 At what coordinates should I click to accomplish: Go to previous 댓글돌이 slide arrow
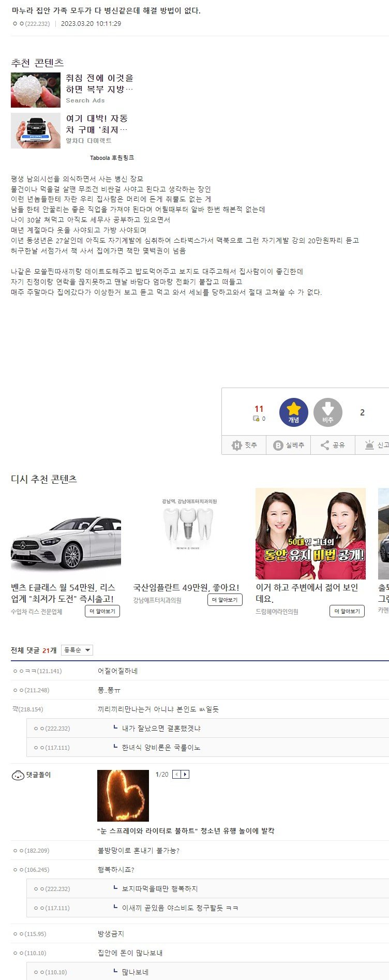click(x=177, y=775)
